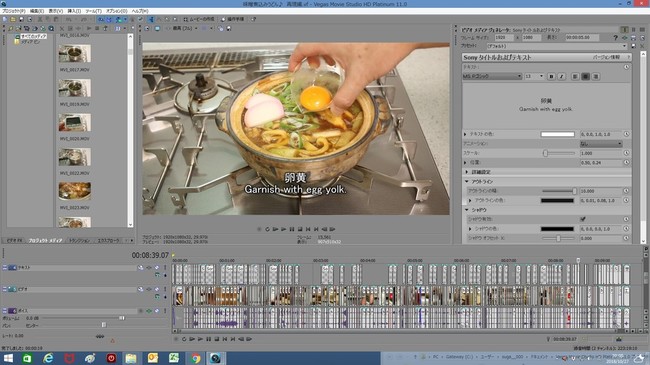Viewport: 650px width, 365px height.
Task: Collapse the アウトライン section
Action: click(467, 182)
